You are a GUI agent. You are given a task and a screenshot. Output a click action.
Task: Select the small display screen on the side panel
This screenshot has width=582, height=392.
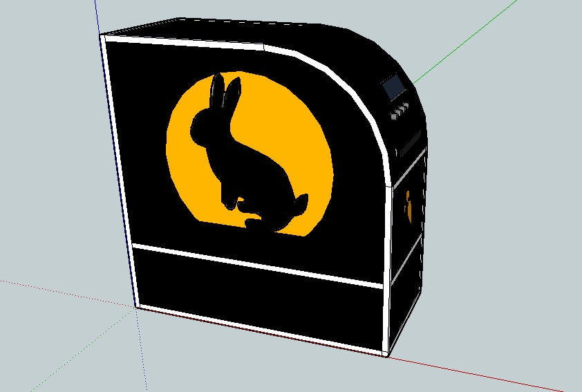coord(394,87)
